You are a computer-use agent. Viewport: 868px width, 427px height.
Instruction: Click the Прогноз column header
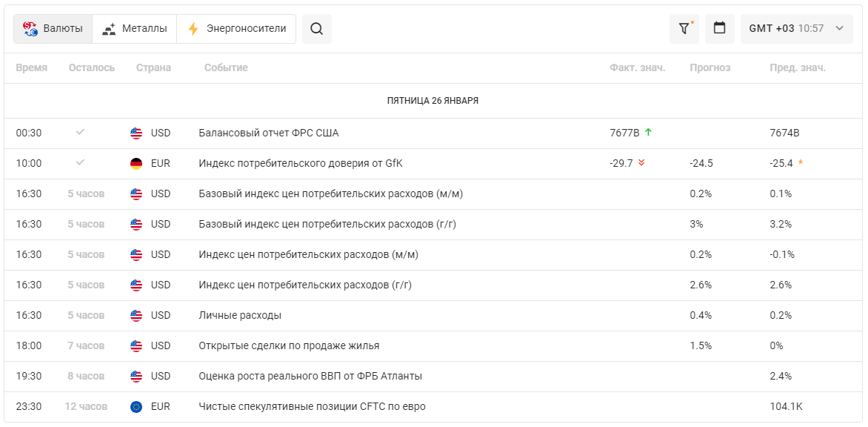click(710, 67)
